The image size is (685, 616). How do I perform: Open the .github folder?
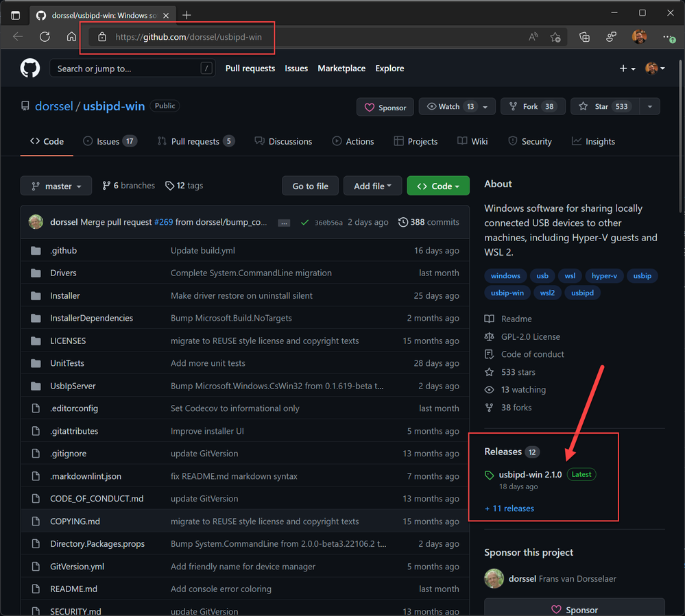(x=63, y=251)
